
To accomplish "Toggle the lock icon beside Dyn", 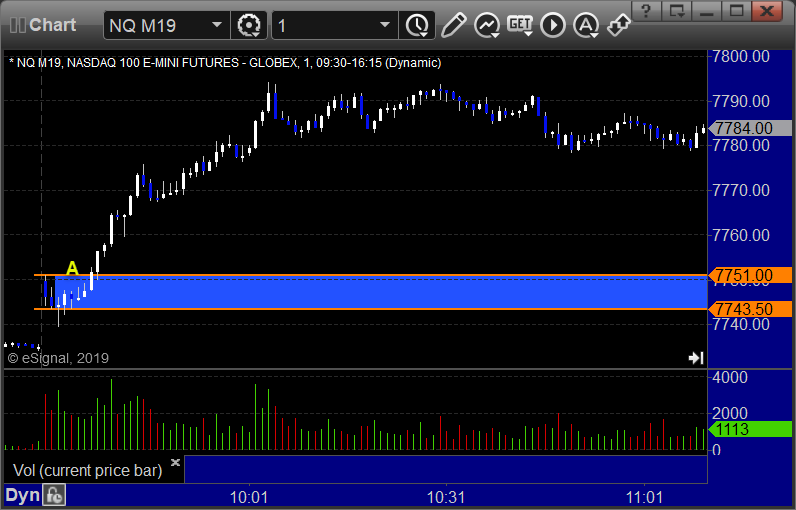I will [x=54, y=495].
